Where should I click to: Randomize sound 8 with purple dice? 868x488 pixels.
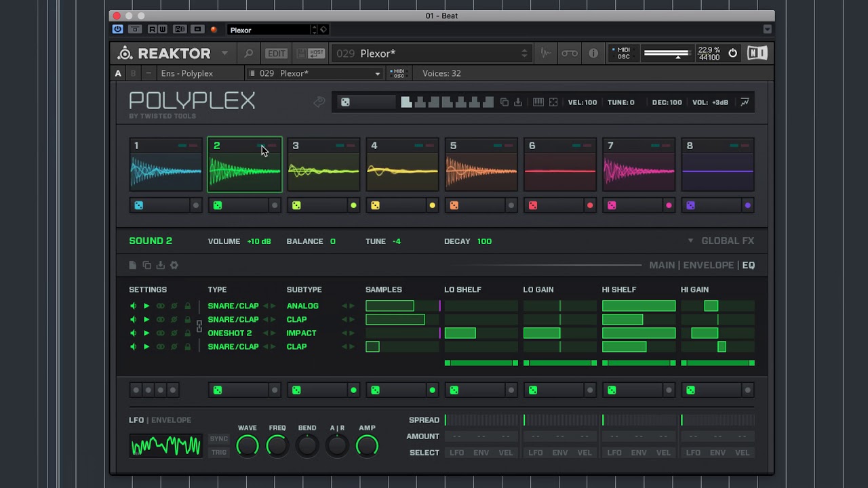point(690,205)
